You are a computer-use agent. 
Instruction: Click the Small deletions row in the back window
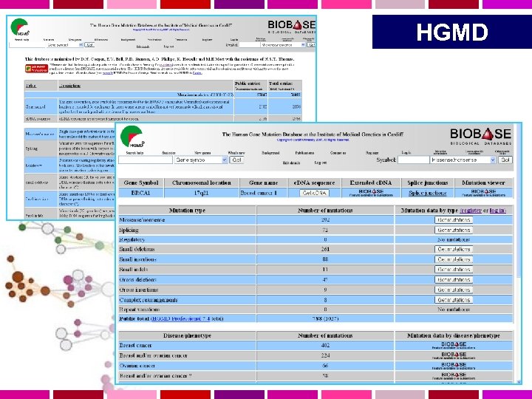(x=70, y=183)
